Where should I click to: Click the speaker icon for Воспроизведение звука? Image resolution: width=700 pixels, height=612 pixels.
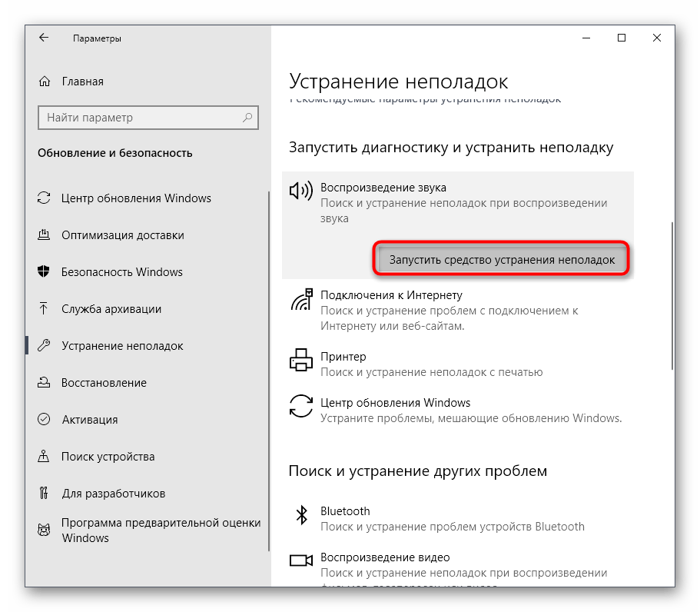point(301,191)
